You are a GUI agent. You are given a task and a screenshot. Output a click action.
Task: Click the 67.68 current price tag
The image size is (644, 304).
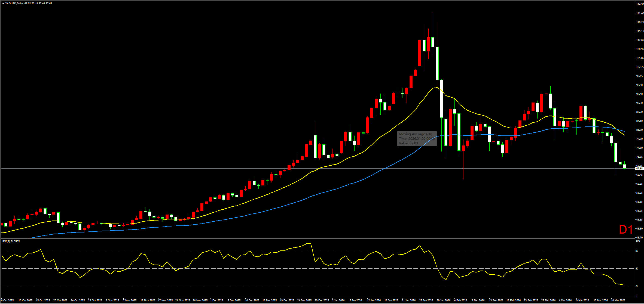(639, 169)
